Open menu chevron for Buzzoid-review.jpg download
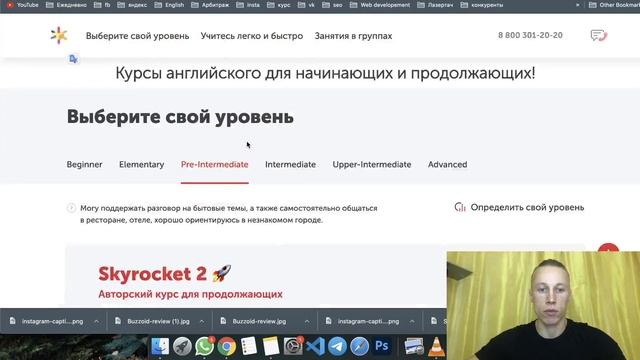Image resolution: width=640 pixels, height=360 pixels. pyautogui.click(x=307, y=321)
